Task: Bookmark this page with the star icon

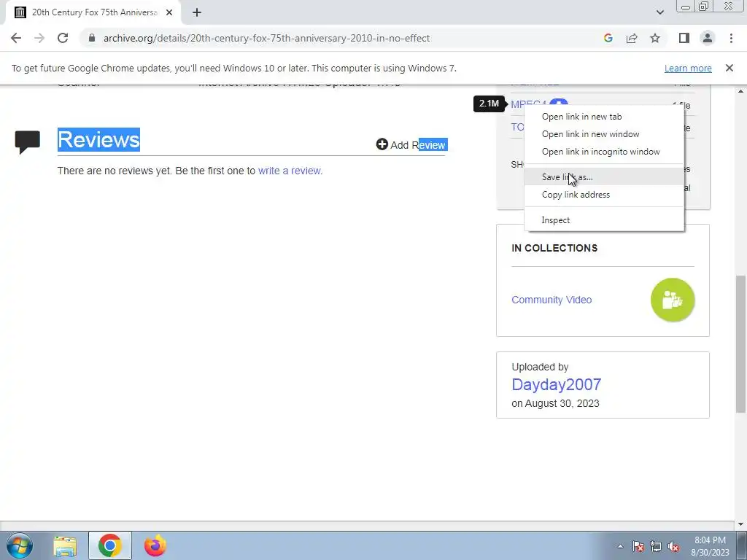Action: point(655,38)
